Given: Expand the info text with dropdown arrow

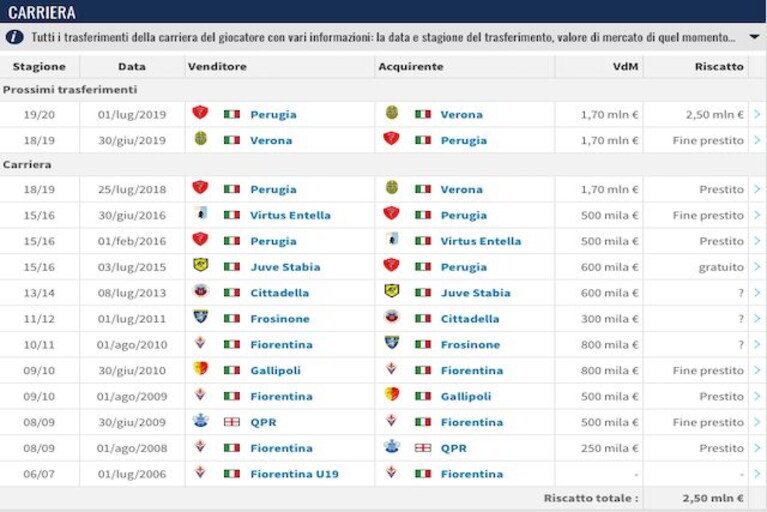Looking at the screenshot, I should pyautogui.click(x=754, y=37).
